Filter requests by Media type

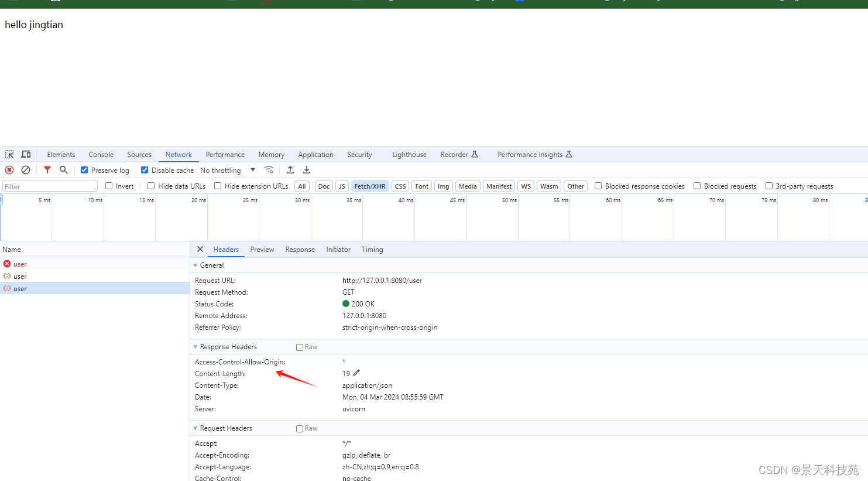[468, 186]
